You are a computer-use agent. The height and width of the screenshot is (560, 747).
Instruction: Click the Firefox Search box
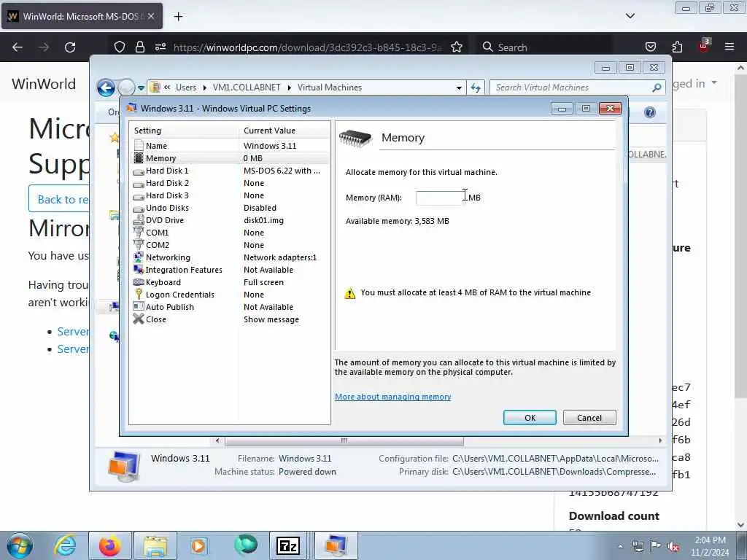pyautogui.click(x=546, y=47)
